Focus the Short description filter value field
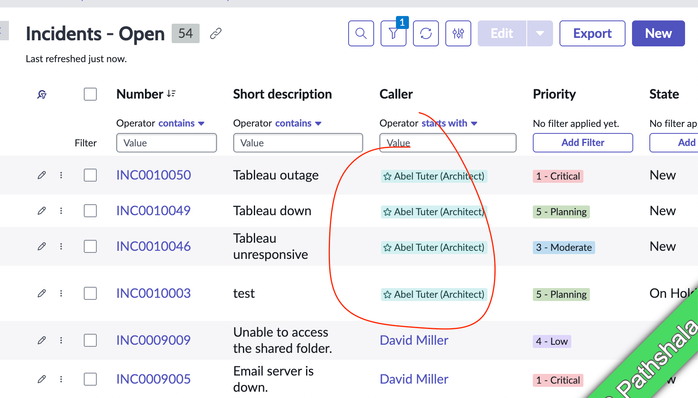 coord(298,143)
